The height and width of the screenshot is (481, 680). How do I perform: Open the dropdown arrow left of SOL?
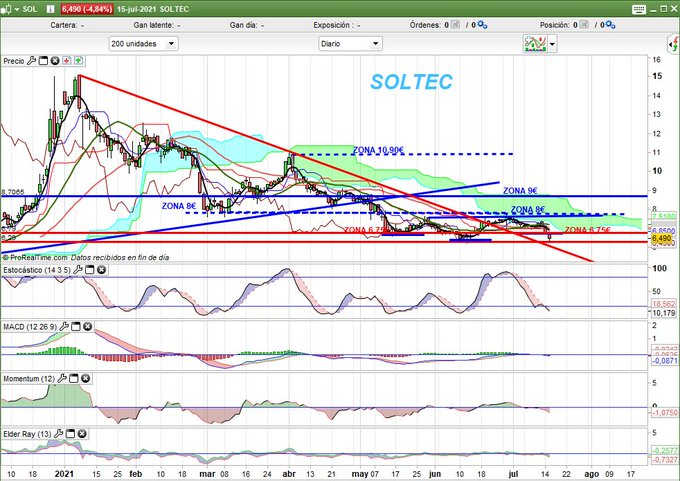click(x=17, y=9)
